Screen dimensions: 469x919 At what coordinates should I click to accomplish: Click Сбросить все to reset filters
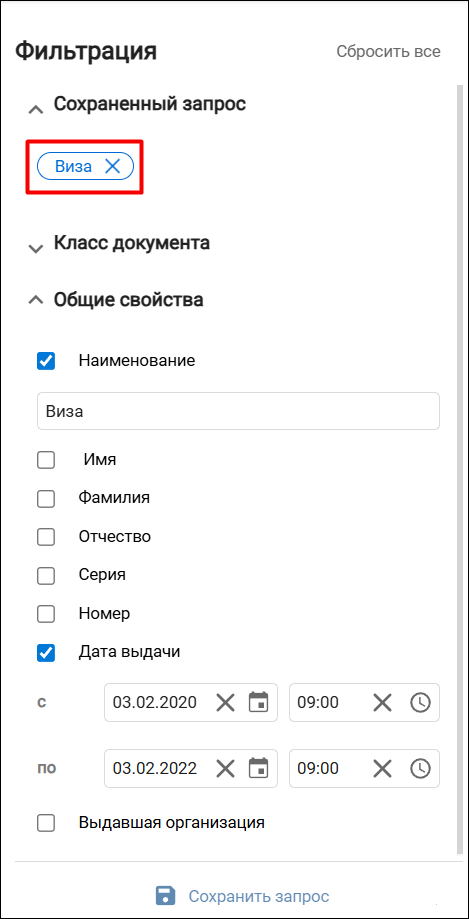388,52
